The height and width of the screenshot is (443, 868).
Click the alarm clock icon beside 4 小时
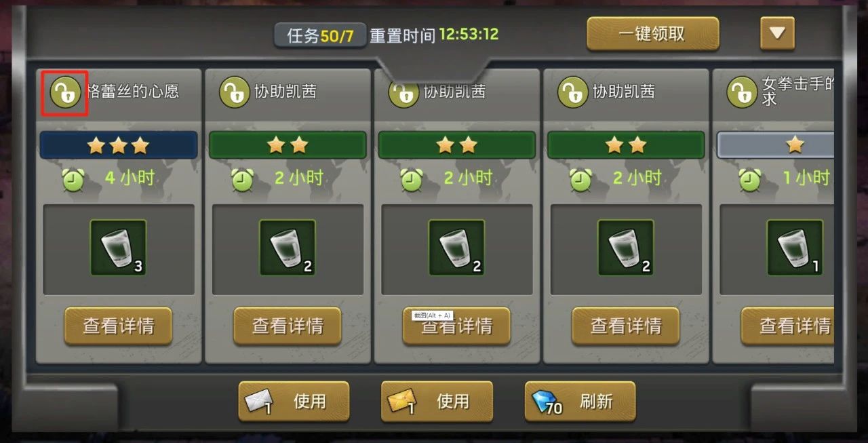pos(73,179)
